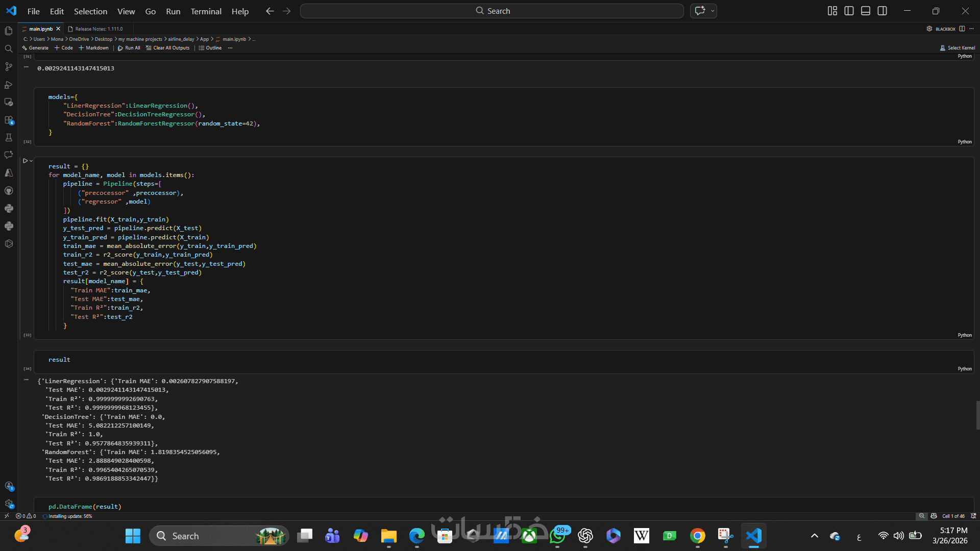980x551 pixels.
Task: Switch to Release Notes: 1.111.0 tab
Action: [99, 29]
